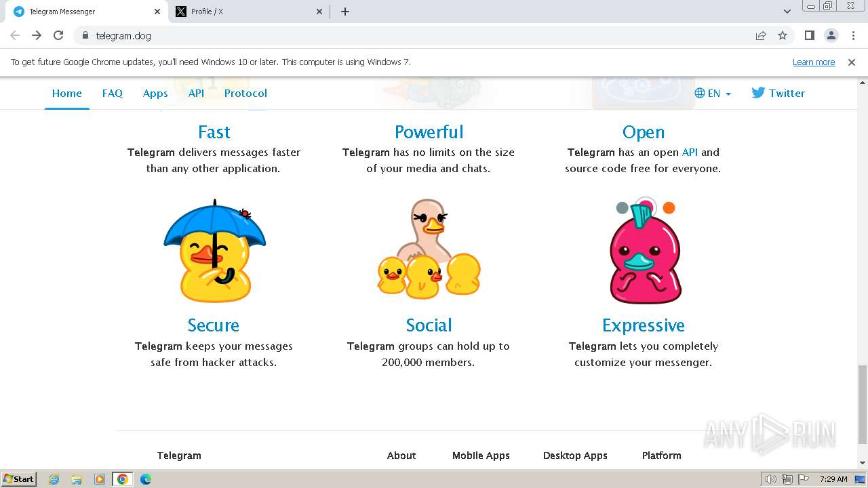
Task: Close the Profile / X tab
Action: point(320,12)
